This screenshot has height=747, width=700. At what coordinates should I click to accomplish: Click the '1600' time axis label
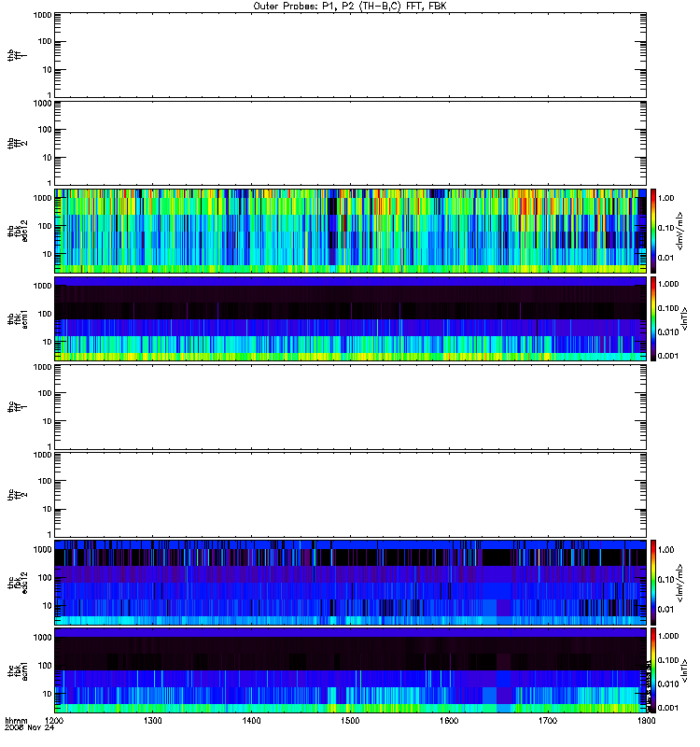pos(449,721)
